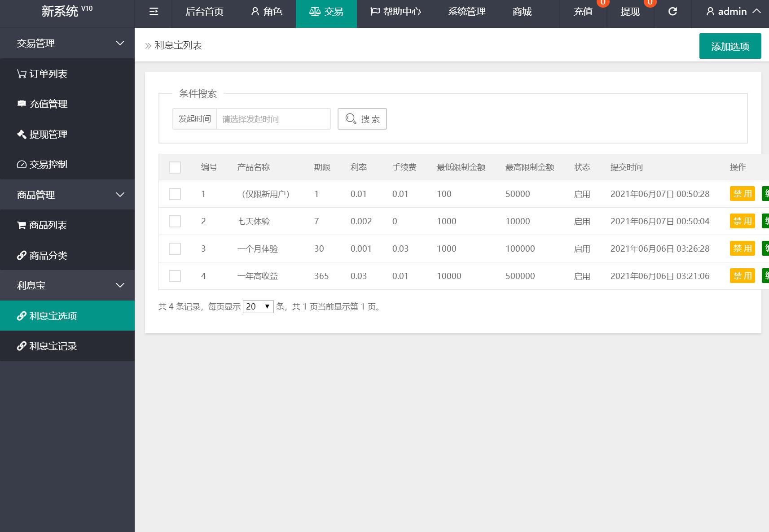769x532 pixels.
Task: Click 禁用 button for row 1
Action: point(743,194)
